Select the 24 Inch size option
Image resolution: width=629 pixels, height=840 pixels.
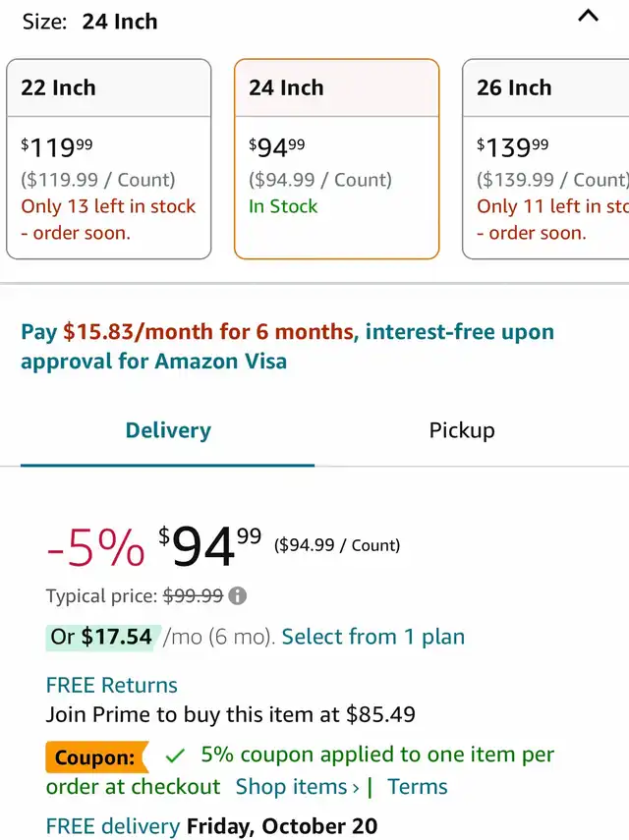(336, 159)
